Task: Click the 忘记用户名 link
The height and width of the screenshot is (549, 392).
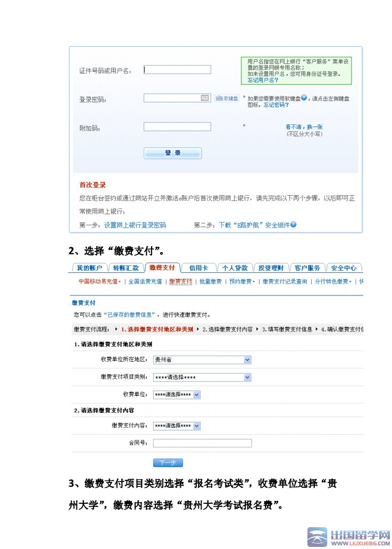Action: point(263,80)
